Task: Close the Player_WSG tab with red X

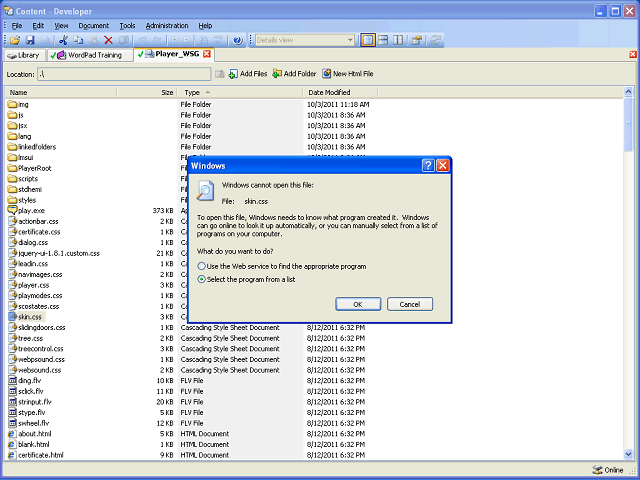Action: 207,54
